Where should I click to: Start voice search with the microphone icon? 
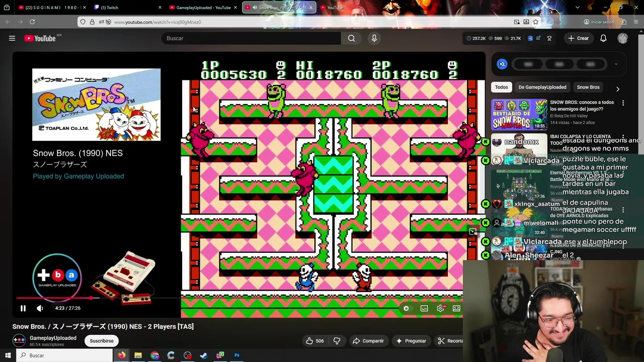coord(374,38)
